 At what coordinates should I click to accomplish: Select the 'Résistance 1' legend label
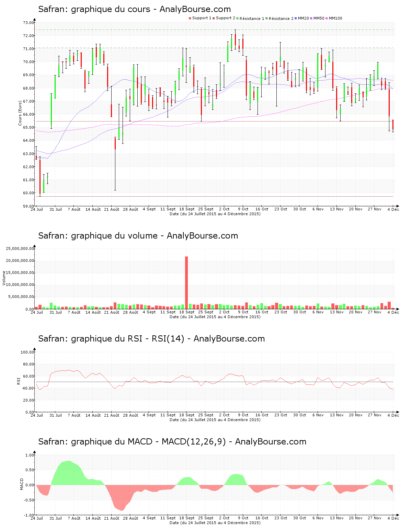point(252,18)
